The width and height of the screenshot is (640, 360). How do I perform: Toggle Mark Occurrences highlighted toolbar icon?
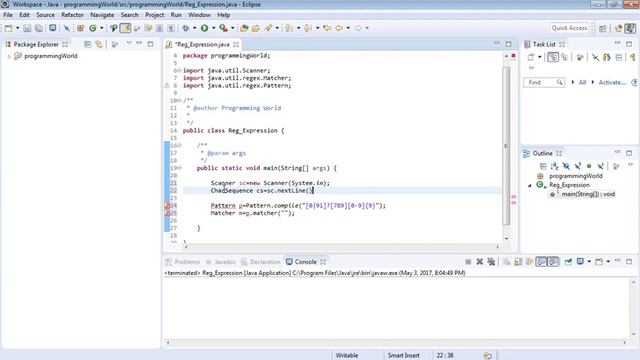[125, 28]
